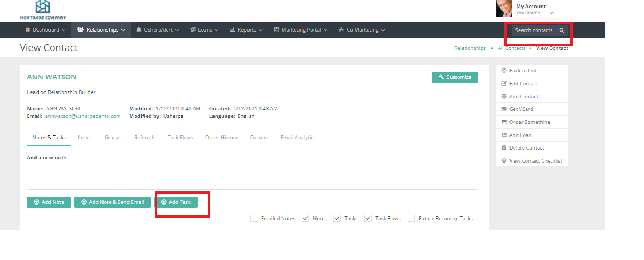Enable the Emailed Notes checkbox
Viewport: 644px width, 260px height.
pyautogui.click(x=253, y=219)
